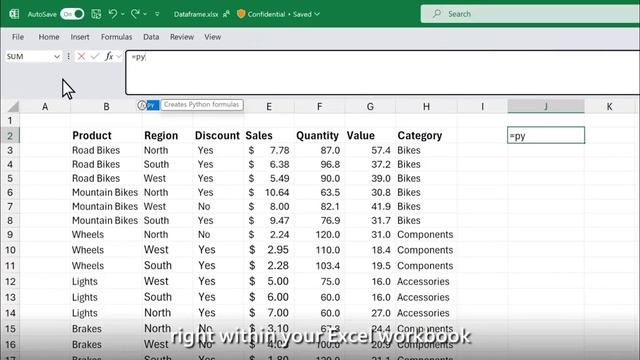The height and width of the screenshot is (360, 640).
Task: Open the Undo history dropdown arrow
Action: tap(122, 14)
